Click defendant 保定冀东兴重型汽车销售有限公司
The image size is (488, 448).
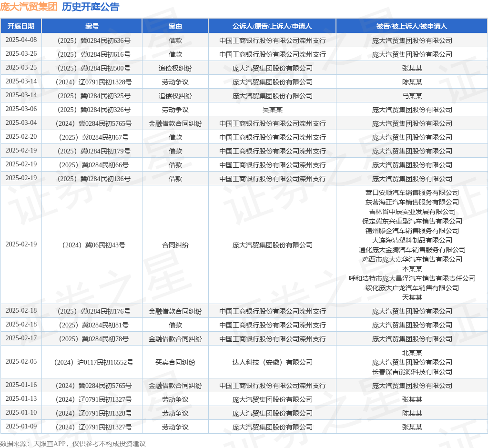[412, 221]
